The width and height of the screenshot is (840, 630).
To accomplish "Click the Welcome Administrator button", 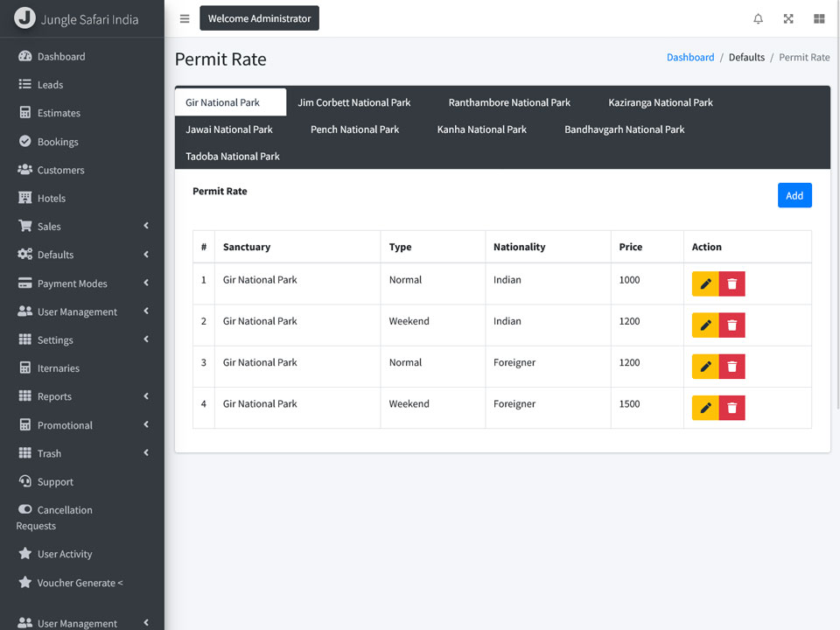I will pos(259,18).
